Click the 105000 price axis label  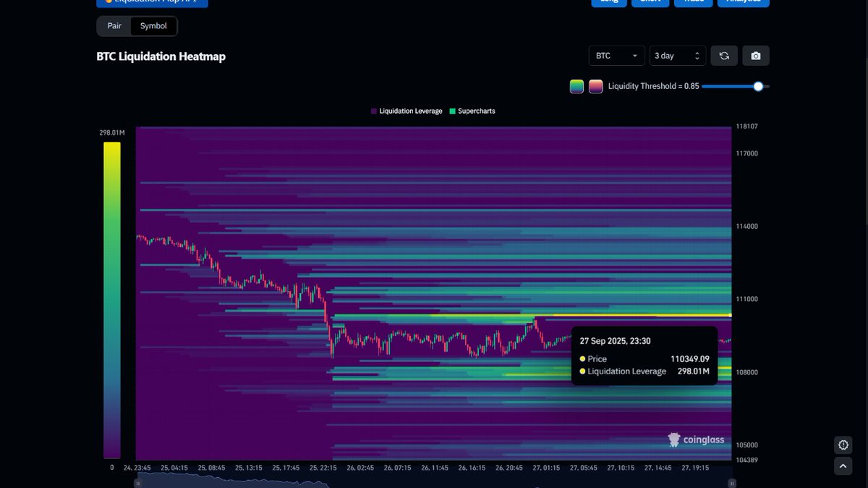tap(748, 445)
